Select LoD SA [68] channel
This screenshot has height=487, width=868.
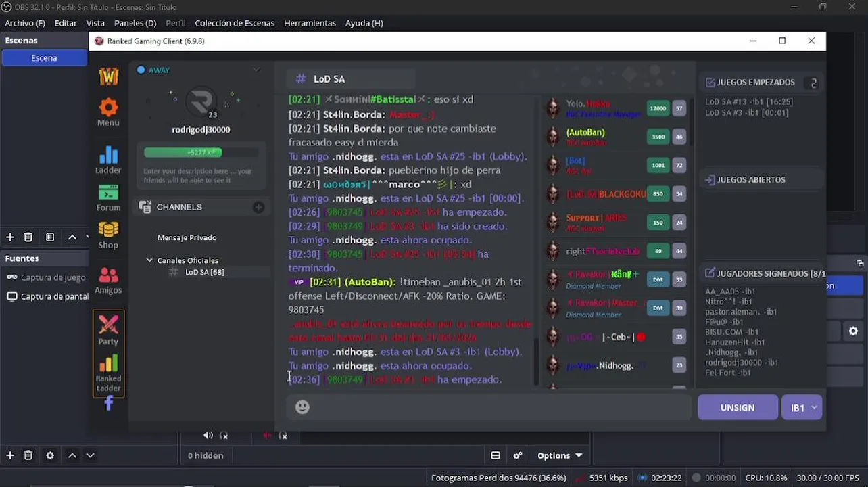click(205, 272)
